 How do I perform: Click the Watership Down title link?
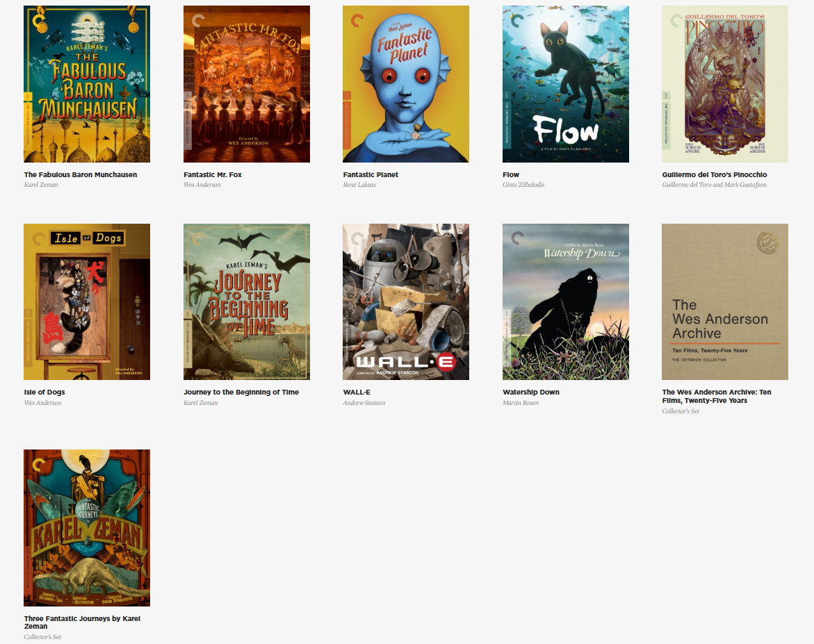click(x=530, y=393)
